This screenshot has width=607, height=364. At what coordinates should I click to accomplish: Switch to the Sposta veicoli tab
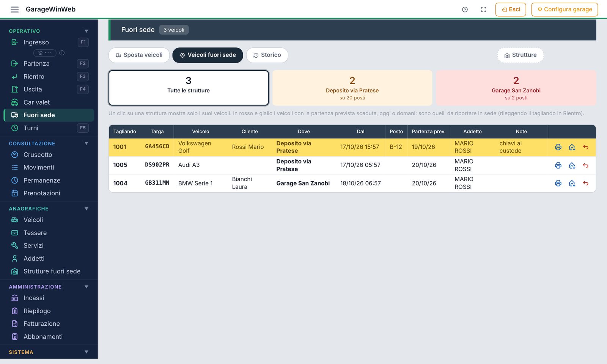pos(139,55)
